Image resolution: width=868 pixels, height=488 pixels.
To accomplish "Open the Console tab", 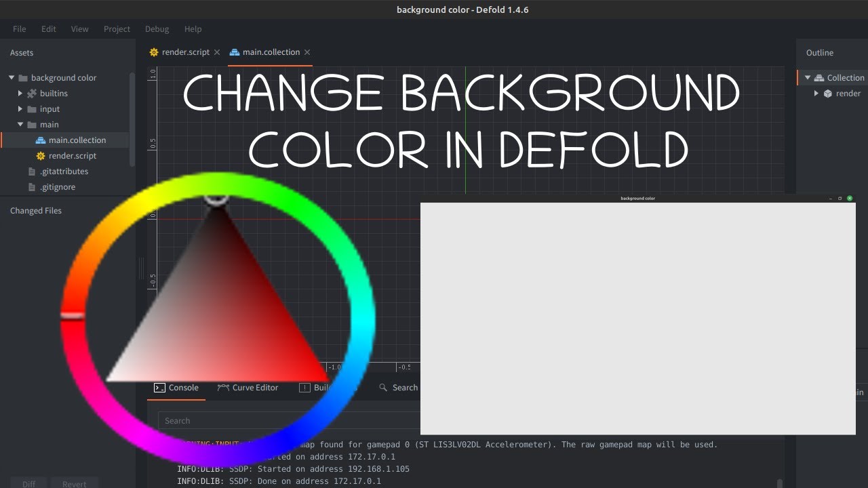I will (x=176, y=388).
